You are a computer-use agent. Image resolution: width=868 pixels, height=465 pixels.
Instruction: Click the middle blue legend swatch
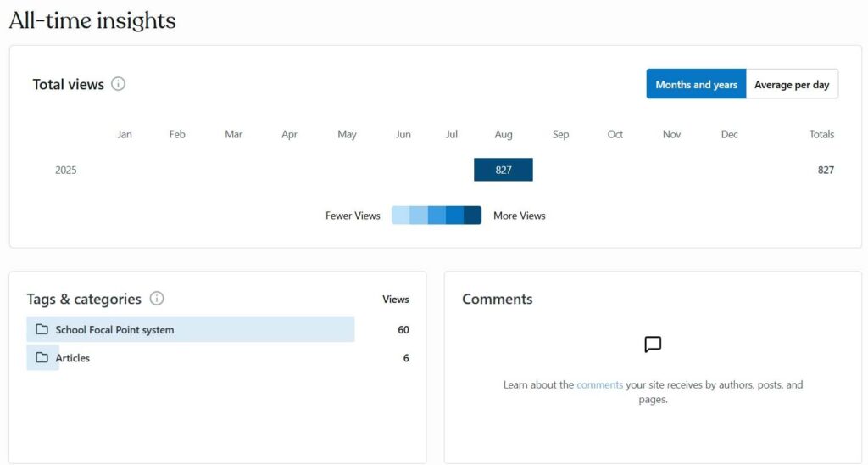click(x=437, y=216)
